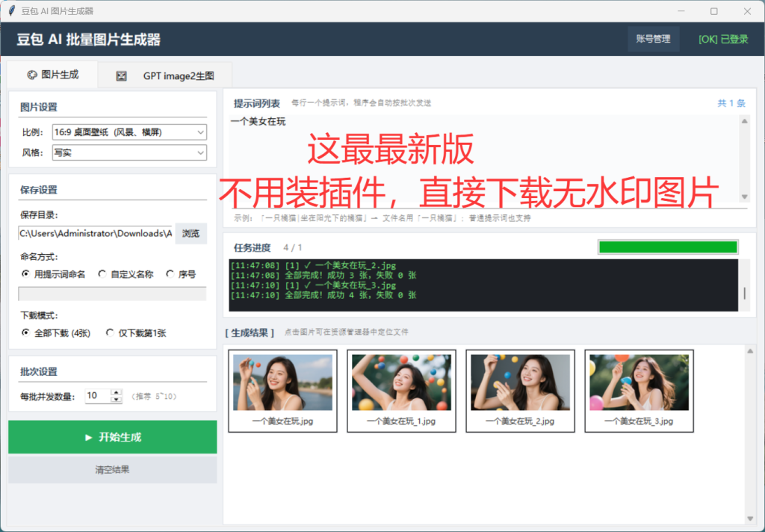
Task: Click the image icon on GPT image2生图 tab
Action: pyautogui.click(x=122, y=75)
